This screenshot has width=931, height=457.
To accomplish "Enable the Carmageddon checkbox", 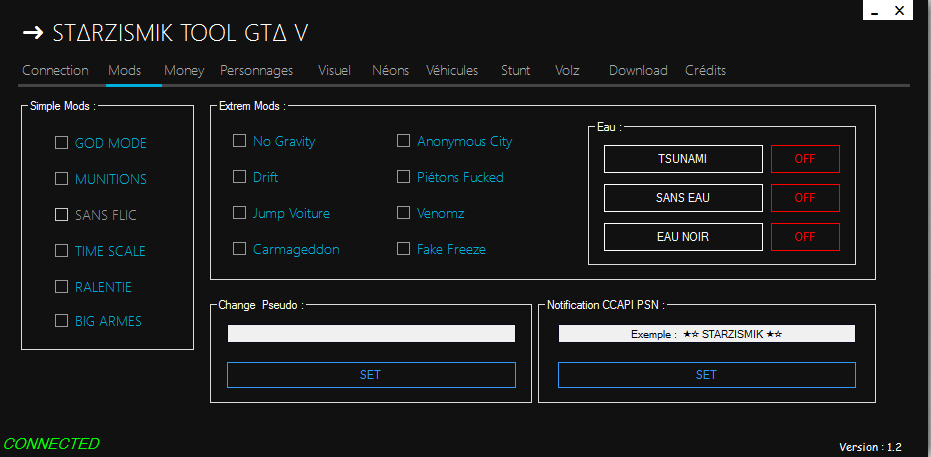I will click(x=239, y=249).
